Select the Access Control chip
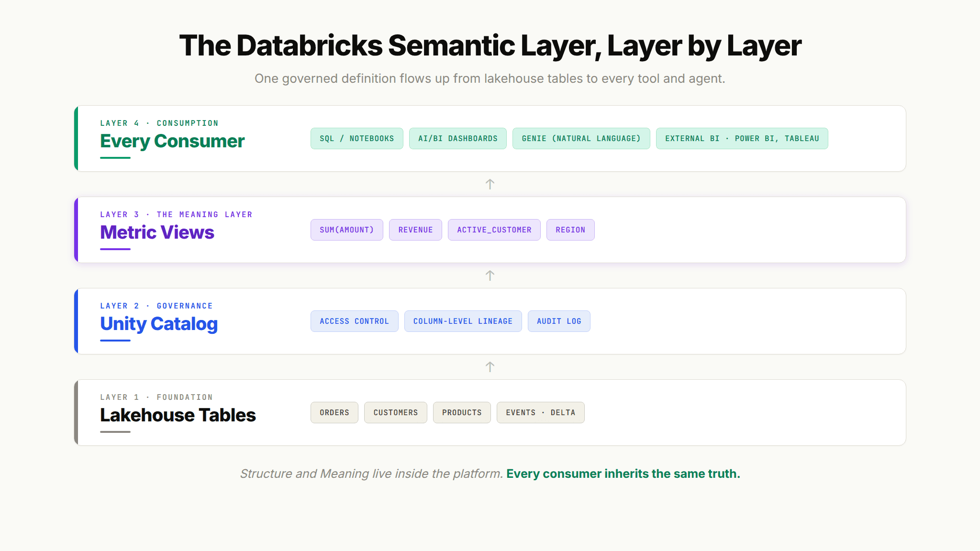Image resolution: width=980 pixels, height=551 pixels. [354, 321]
